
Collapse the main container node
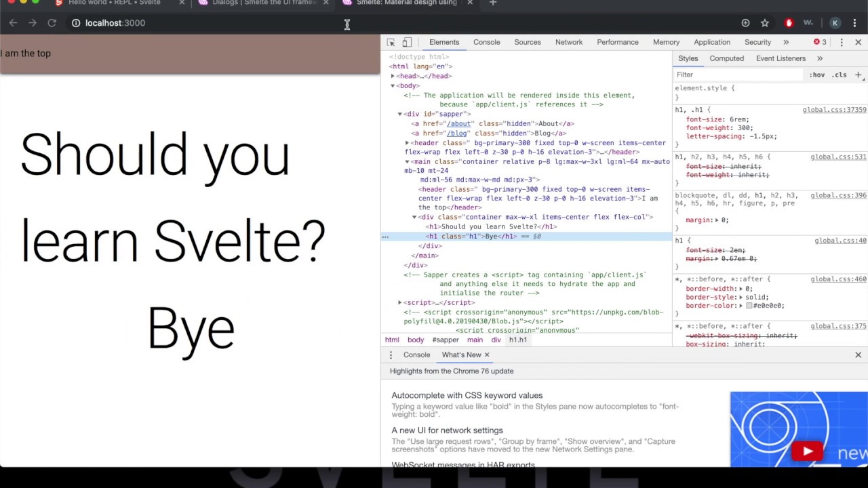click(408, 162)
